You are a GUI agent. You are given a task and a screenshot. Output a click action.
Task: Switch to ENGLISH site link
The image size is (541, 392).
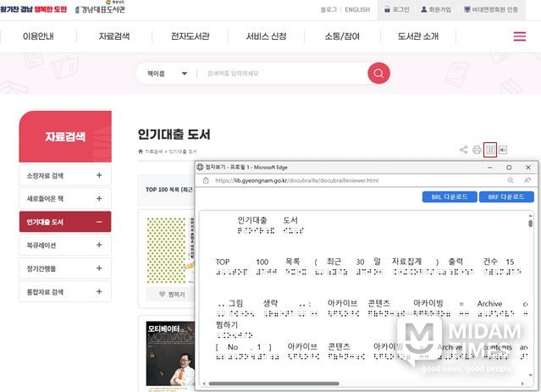(357, 9)
